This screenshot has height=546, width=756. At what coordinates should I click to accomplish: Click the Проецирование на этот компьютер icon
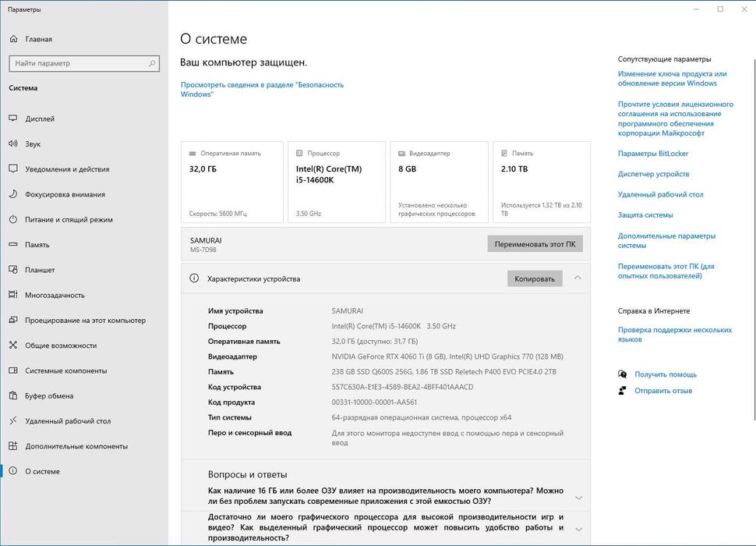(13, 320)
